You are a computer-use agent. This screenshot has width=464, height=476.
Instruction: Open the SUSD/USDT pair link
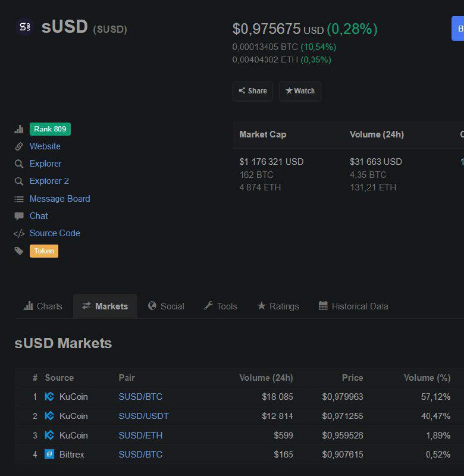point(143,416)
